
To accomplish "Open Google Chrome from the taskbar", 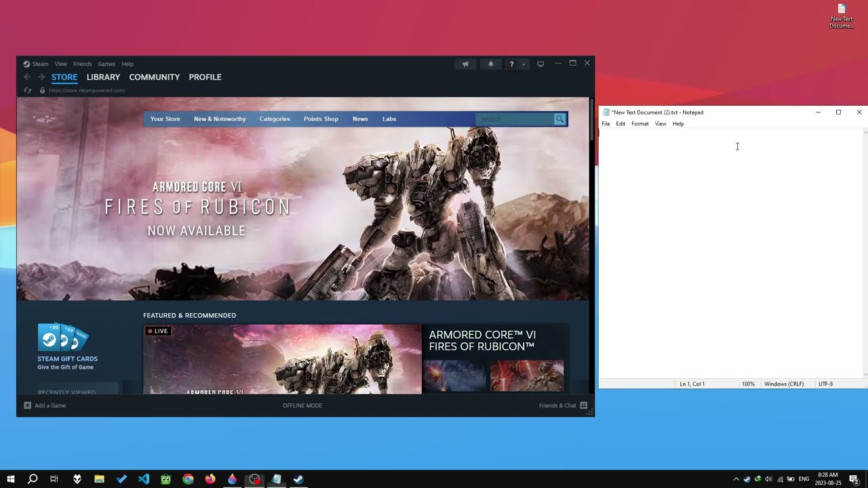I will 188,479.
